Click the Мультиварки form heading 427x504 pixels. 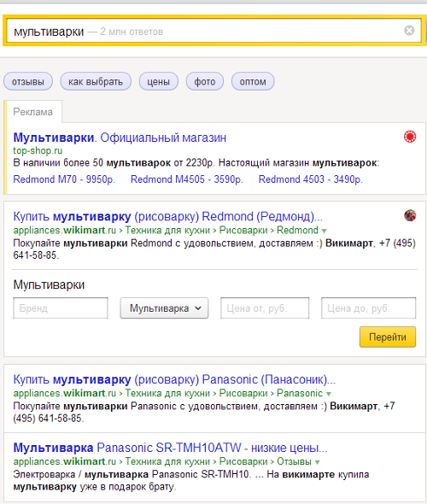(x=49, y=284)
